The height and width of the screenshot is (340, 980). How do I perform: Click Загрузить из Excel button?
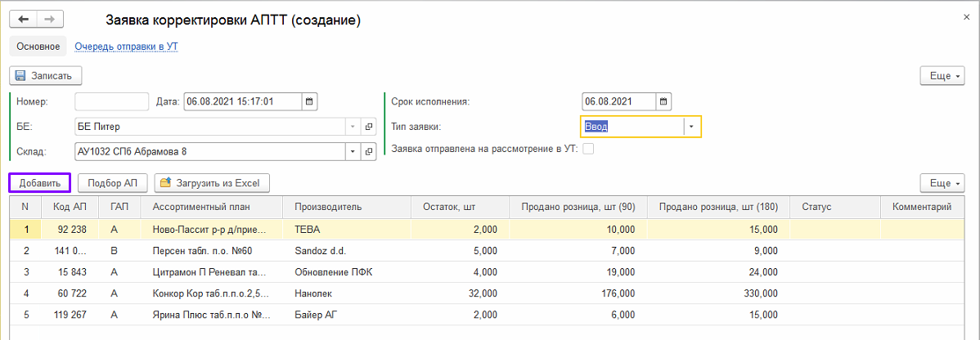[x=213, y=182]
